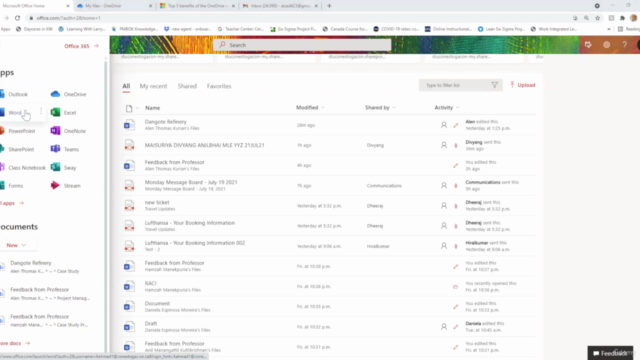Expand the bookmarks bar overflow chevron

pos(609,29)
